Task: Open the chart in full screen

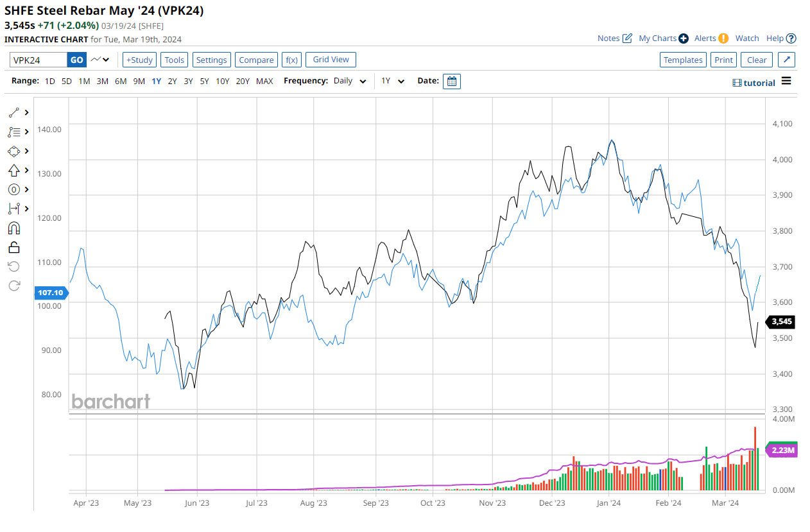Action: (x=787, y=60)
